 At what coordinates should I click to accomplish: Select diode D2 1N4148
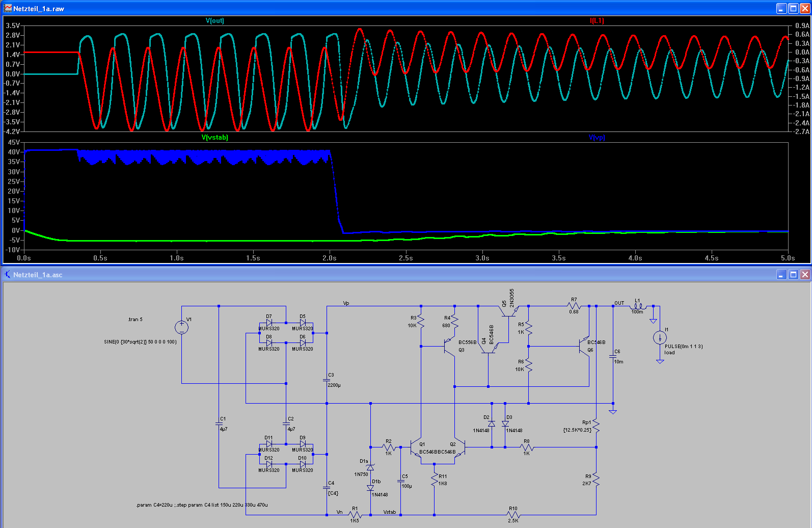(492, 424)
